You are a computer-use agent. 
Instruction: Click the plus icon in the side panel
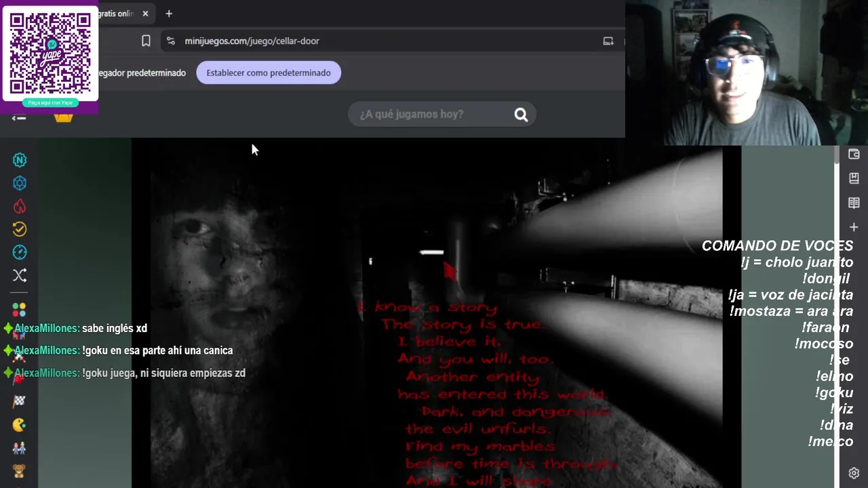click(x=854, y=227)
